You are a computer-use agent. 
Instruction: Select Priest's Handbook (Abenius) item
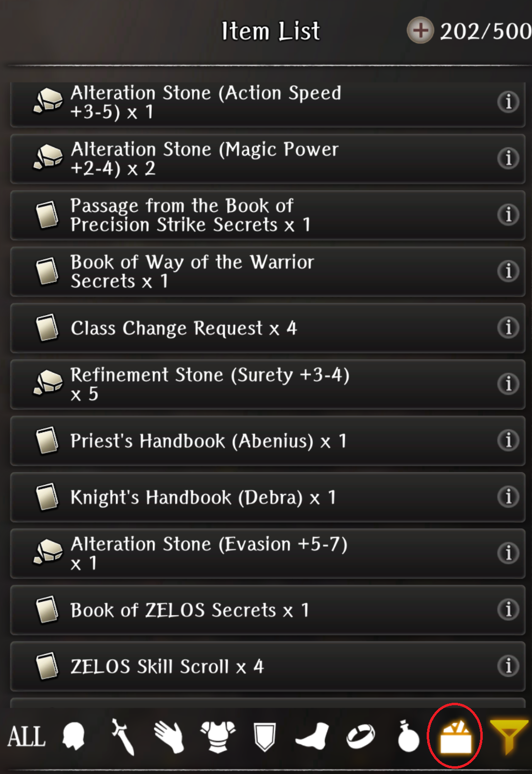[x=268, y=441]
